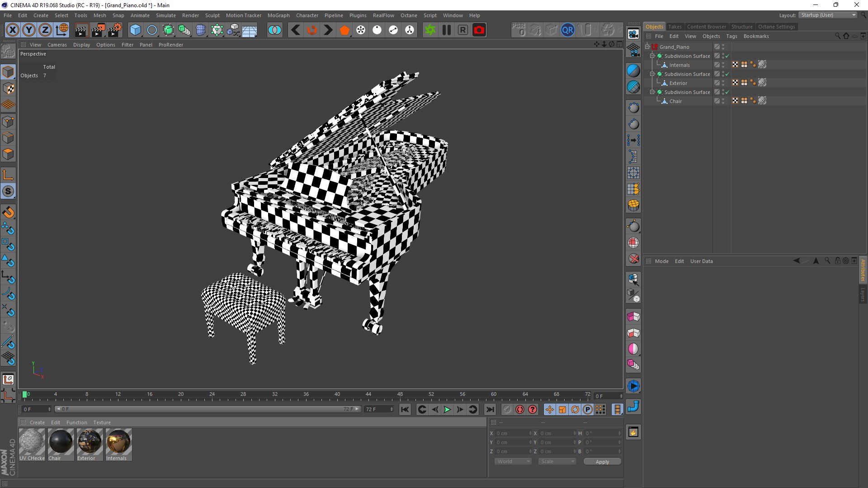
Task: Collapse Subdivision Surface above Exterior
Action: [652, 74]
